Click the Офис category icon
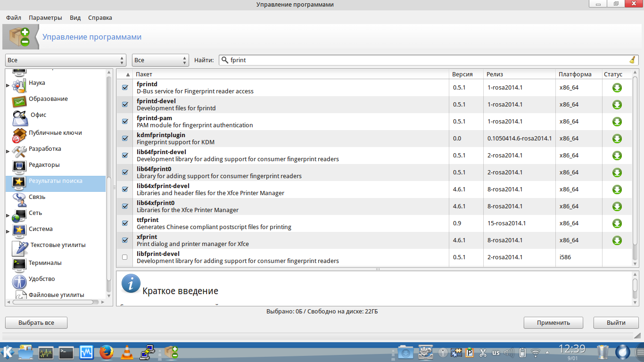Viewport: 644px width, 362px height. click(20, 115)
